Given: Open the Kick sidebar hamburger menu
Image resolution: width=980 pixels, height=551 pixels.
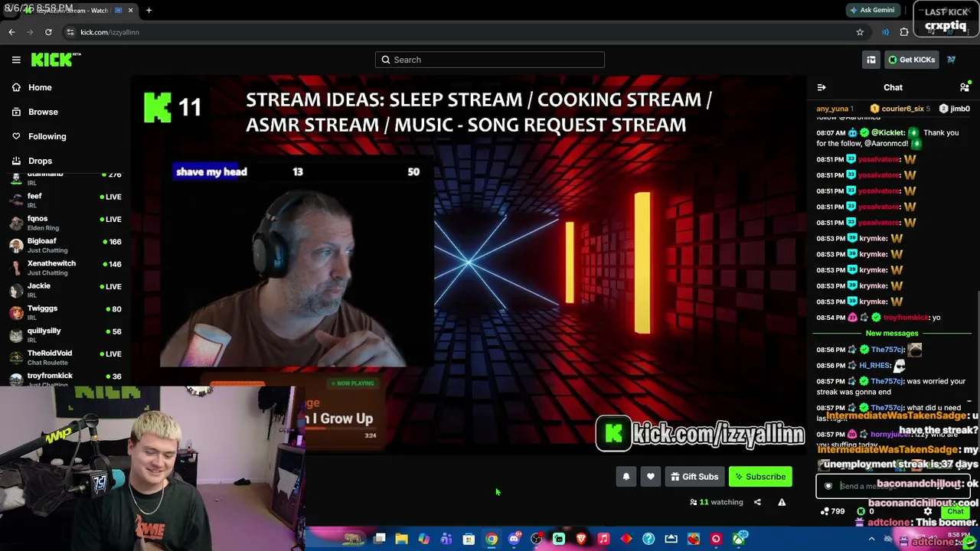Looking at the screenshot, I should pyautogui.click(x=16, y=60).
